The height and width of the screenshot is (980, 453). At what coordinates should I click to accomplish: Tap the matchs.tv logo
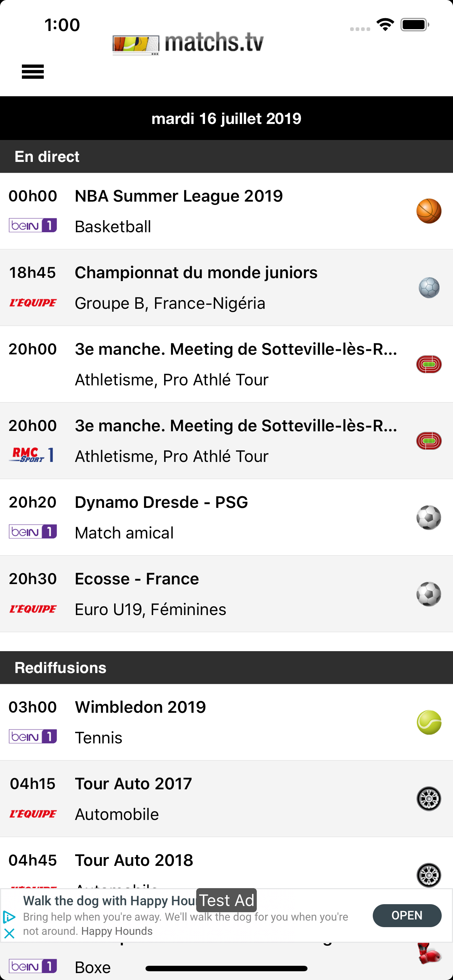(x=188, y=43)
